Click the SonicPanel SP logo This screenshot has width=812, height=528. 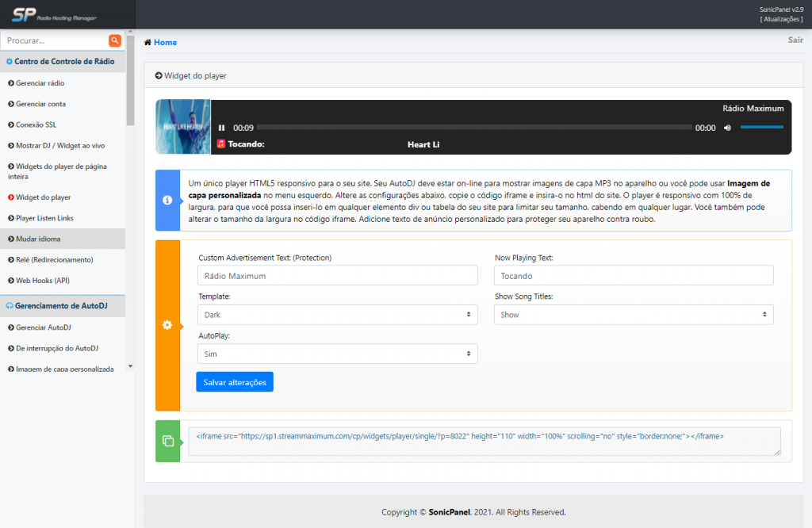tap(54, 14)
